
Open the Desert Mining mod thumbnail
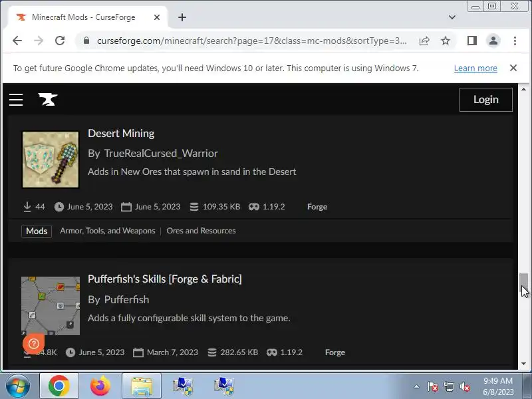(51, 160)
